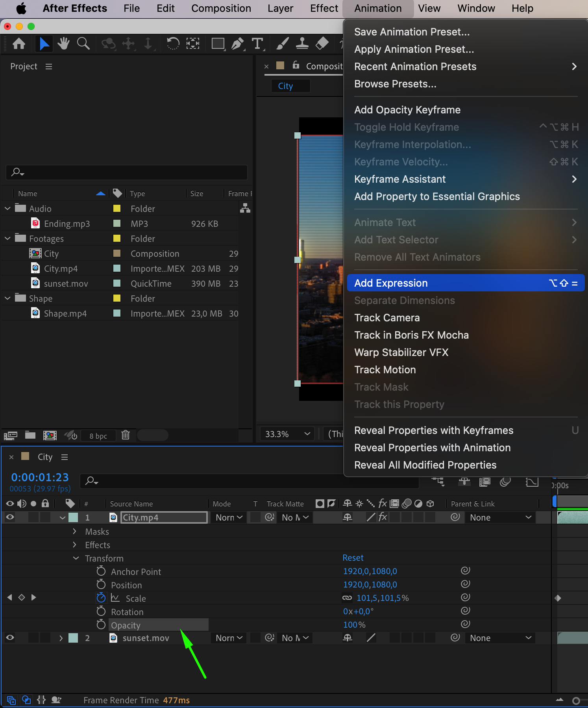Select the Pen tool

(237, 43)
